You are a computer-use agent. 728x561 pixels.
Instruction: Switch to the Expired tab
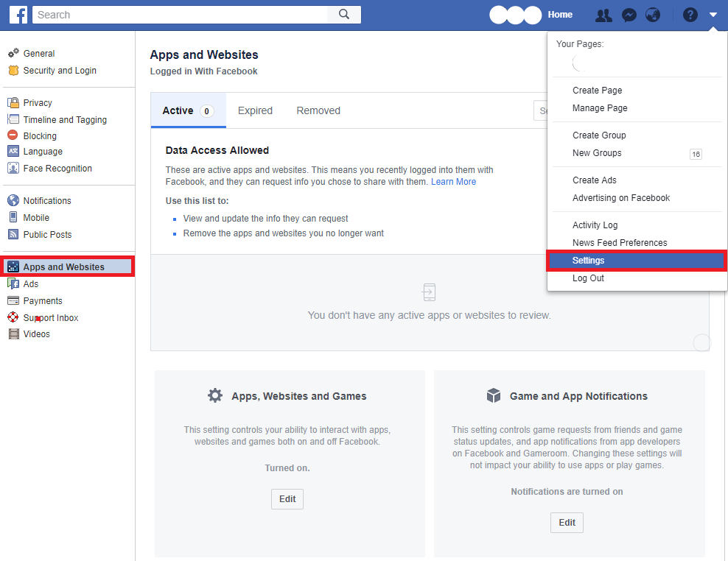(255, 110)
